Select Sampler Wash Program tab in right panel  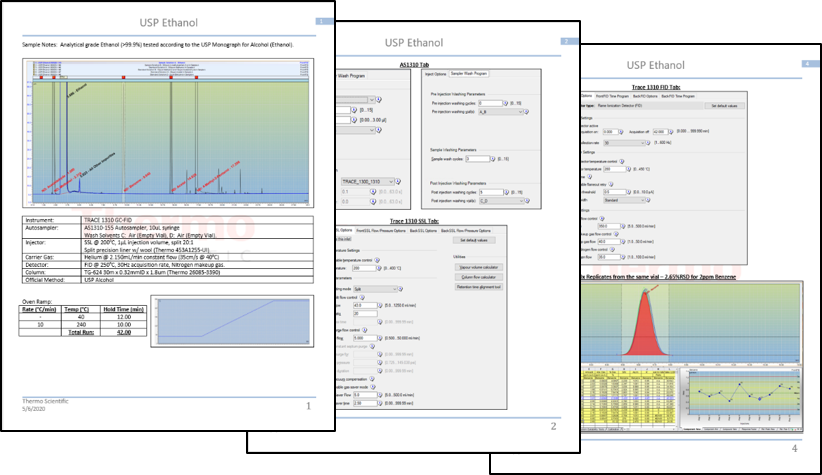(469, 73)
